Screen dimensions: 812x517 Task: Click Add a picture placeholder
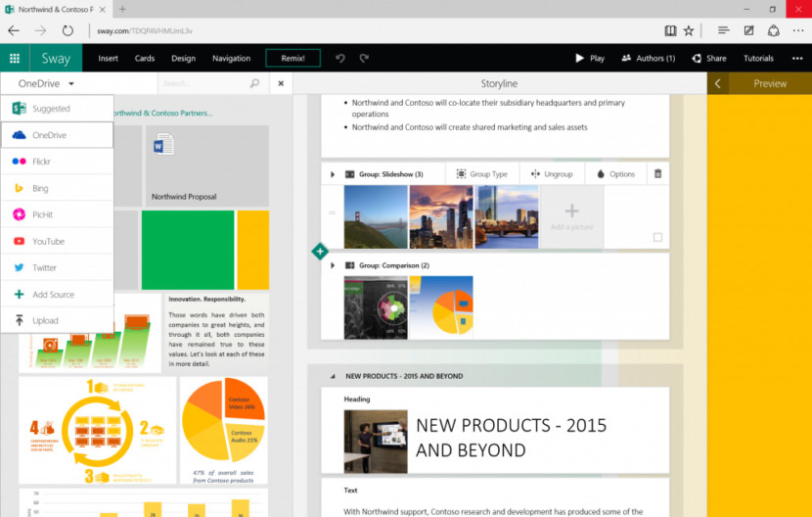(x=571, y=216)
